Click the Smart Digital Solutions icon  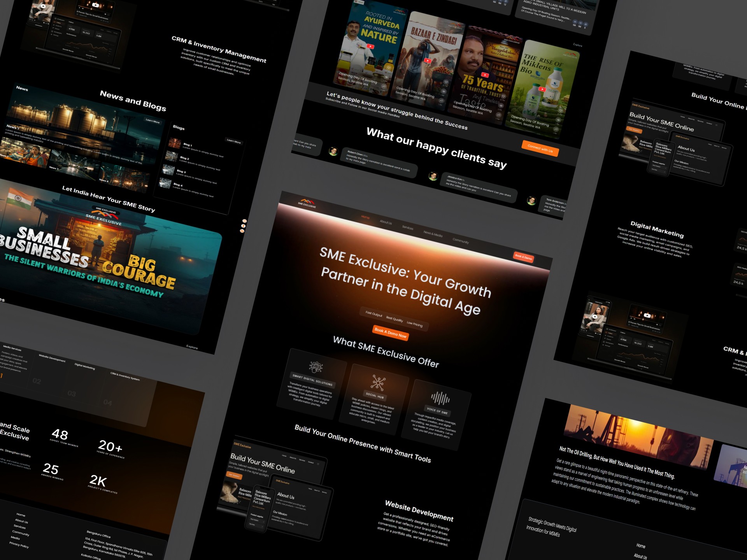coord(316,366)
